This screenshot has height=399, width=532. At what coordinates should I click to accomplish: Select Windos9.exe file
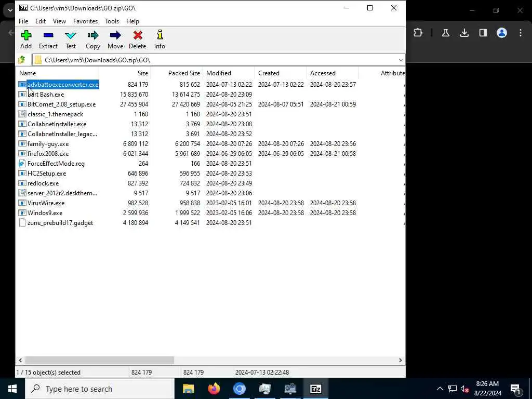[45, 212]
